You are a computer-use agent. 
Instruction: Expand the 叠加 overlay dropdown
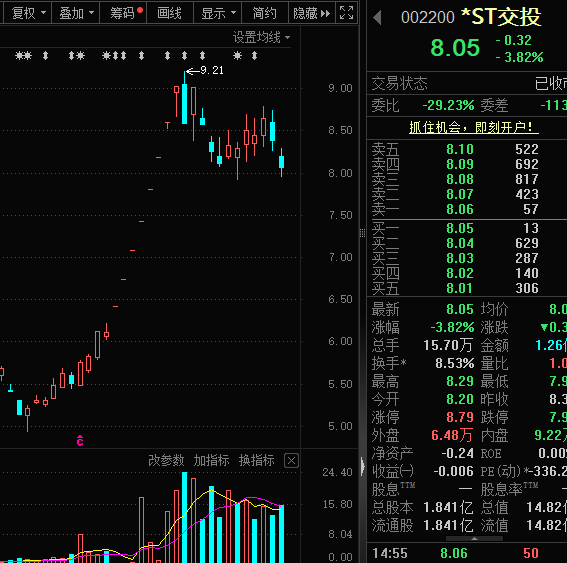76,13
